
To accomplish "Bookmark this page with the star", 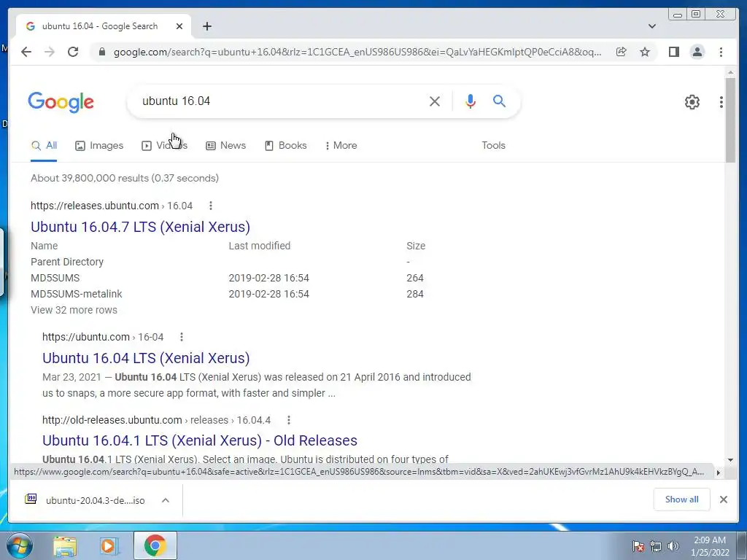I will coord(645,52).
